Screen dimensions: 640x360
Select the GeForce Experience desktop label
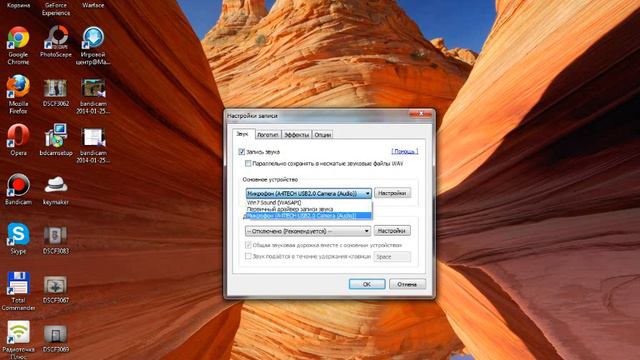pyautogui.click(x=56, y=9)
